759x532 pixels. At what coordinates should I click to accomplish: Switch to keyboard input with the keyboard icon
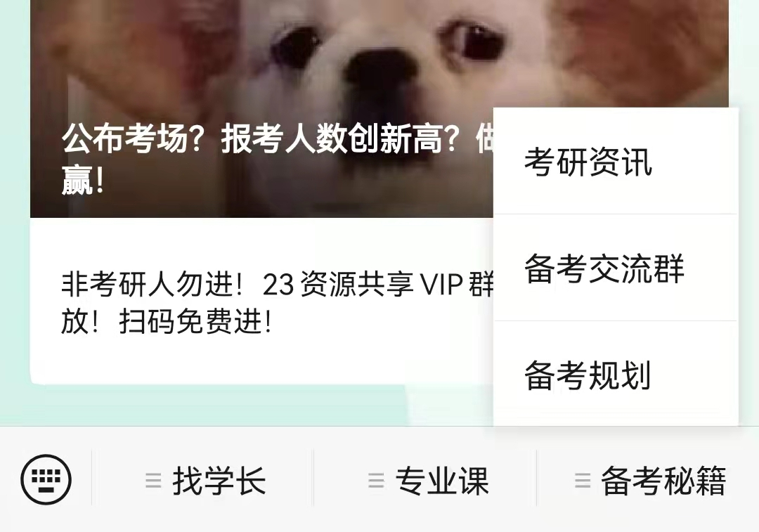tap(46, 479)
